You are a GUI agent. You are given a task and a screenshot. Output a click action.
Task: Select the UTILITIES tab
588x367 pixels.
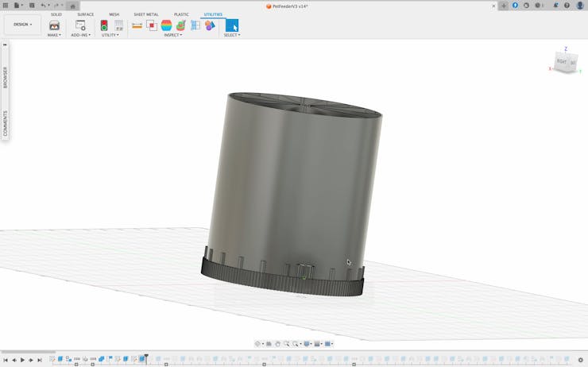tap(213, 14)
